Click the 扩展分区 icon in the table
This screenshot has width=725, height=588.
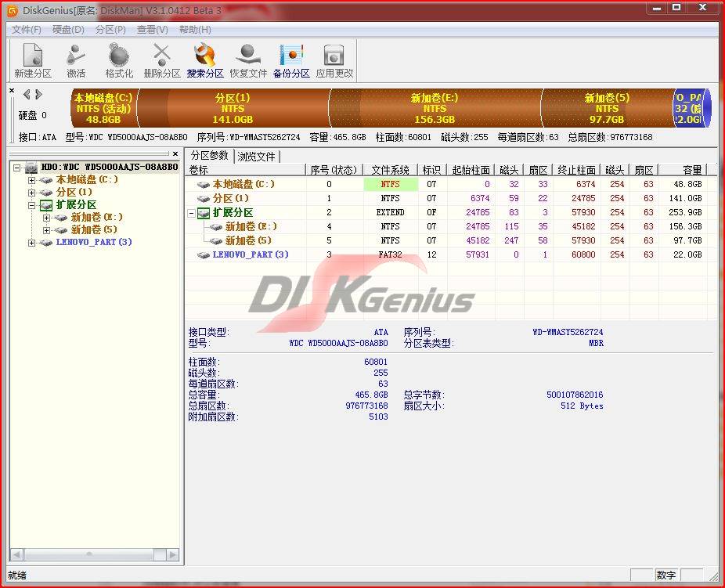point(204,213)
